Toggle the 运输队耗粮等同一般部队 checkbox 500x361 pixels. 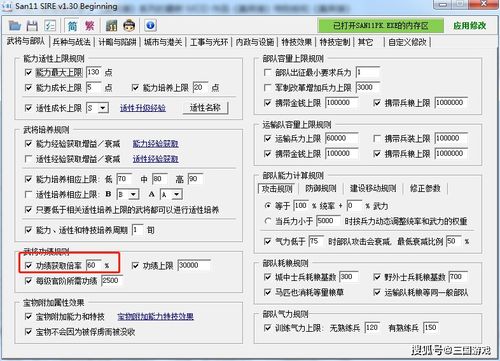377,292
